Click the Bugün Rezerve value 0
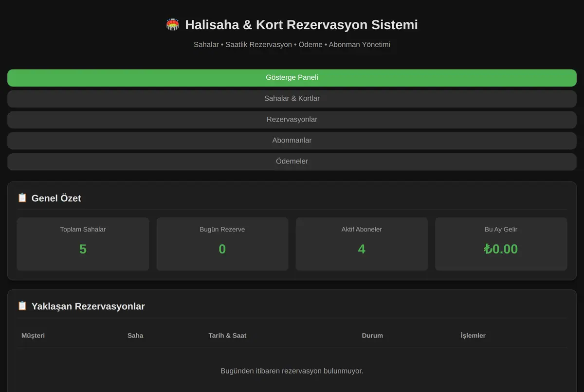 coord(222,249)
